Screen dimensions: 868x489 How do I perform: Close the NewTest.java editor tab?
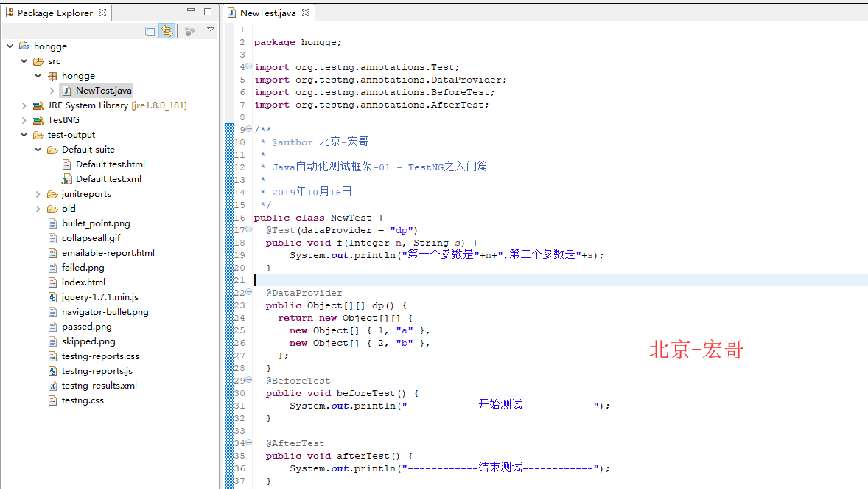tap(306, 13)
